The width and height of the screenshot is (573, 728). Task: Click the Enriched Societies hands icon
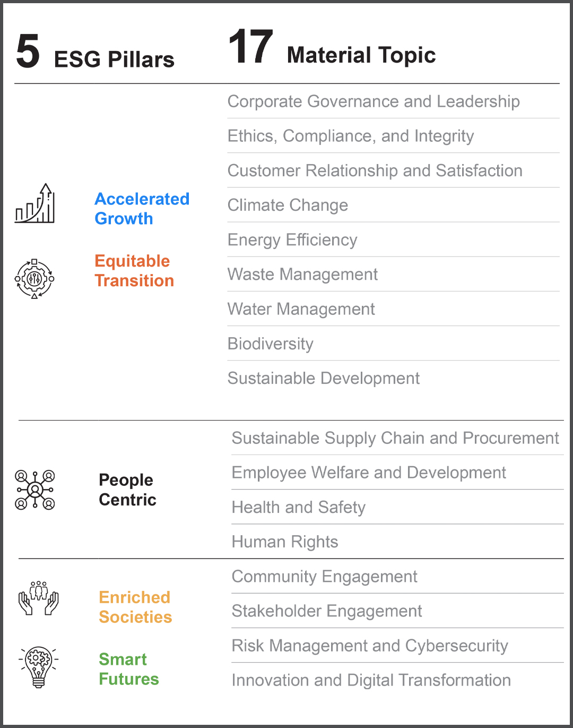(x=39, y=598)
